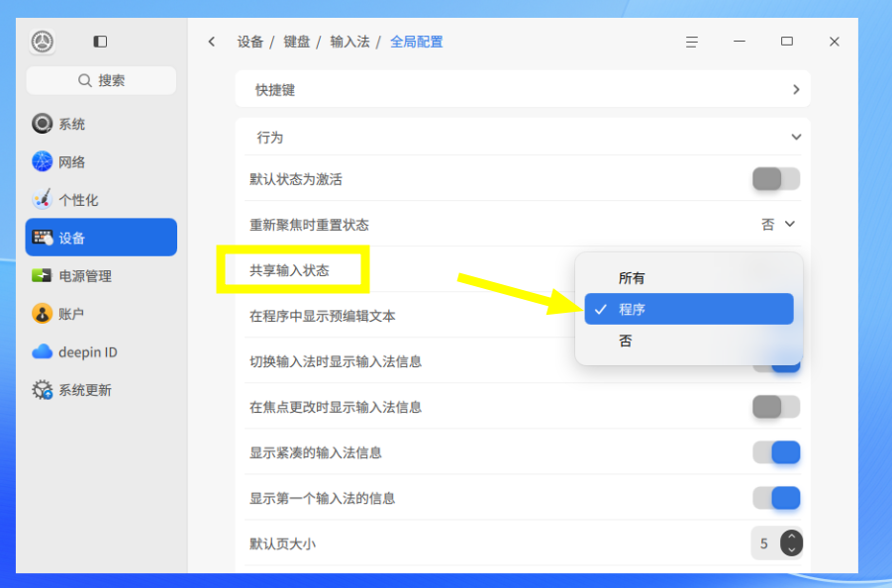Click the 搜索 search field
The image size is (892, 588).
point(101,81)
